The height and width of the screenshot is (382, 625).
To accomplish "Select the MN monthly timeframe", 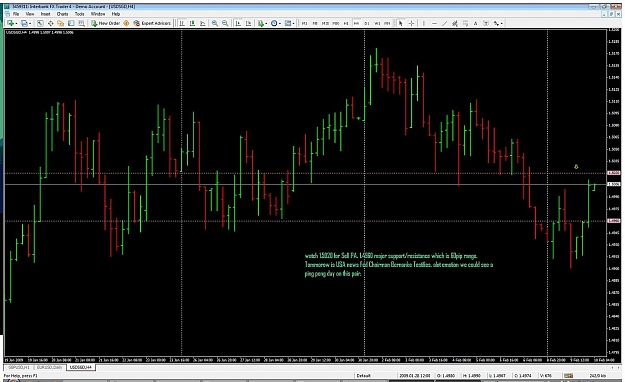I will pyautogui.click(x=387, y=24).
